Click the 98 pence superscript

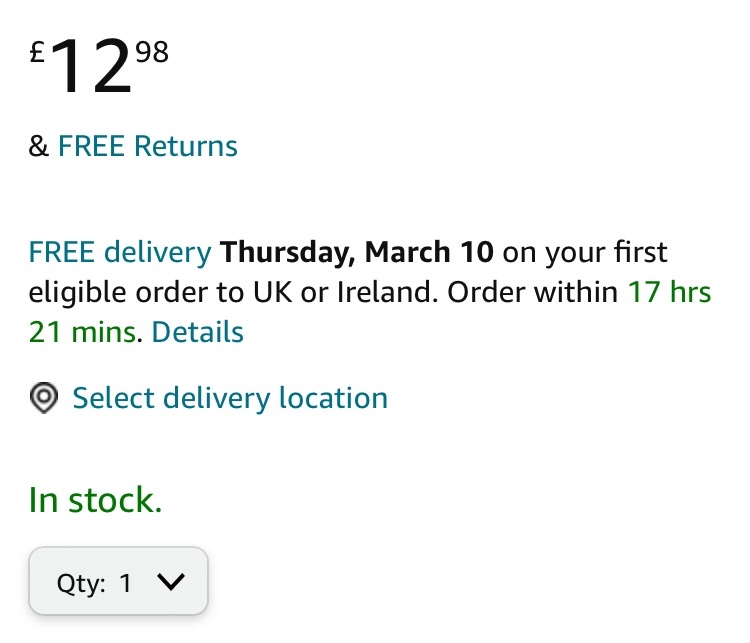(152, 52)
